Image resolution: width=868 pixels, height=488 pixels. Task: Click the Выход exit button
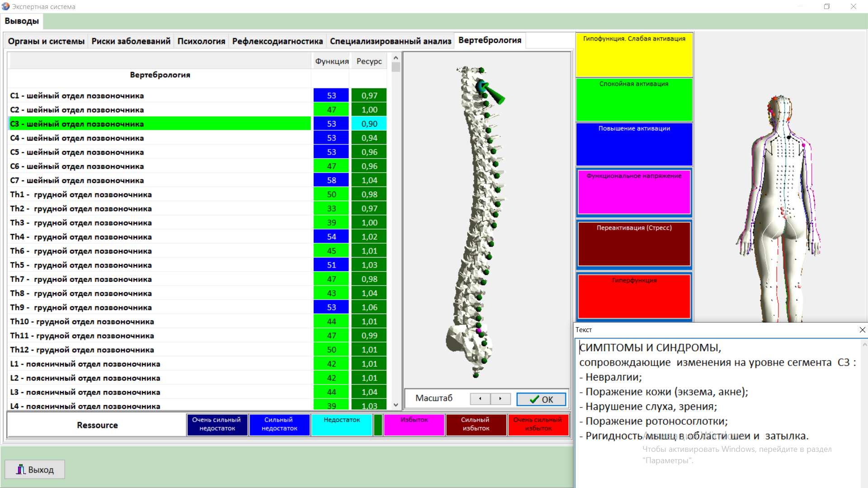coord(35,469)
